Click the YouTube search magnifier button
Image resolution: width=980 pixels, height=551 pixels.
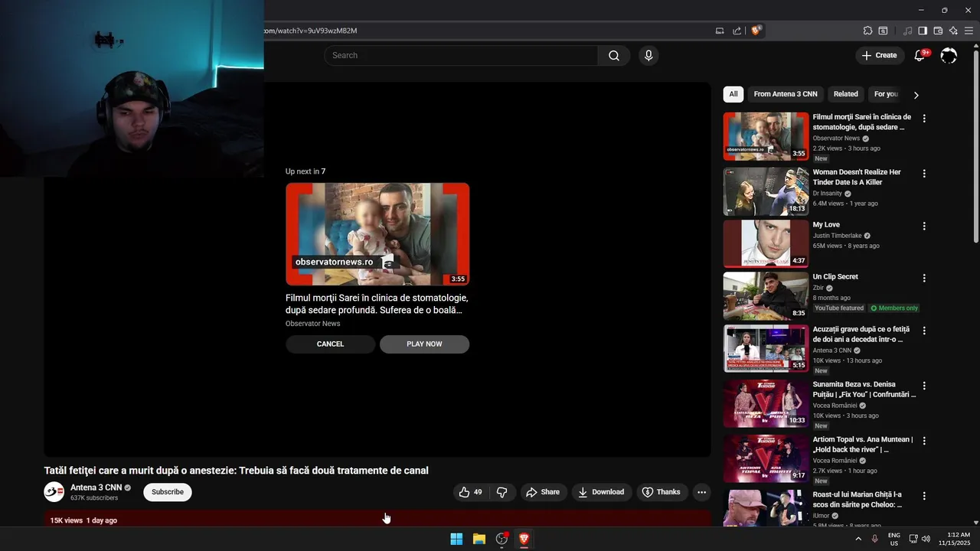point(614,55)
